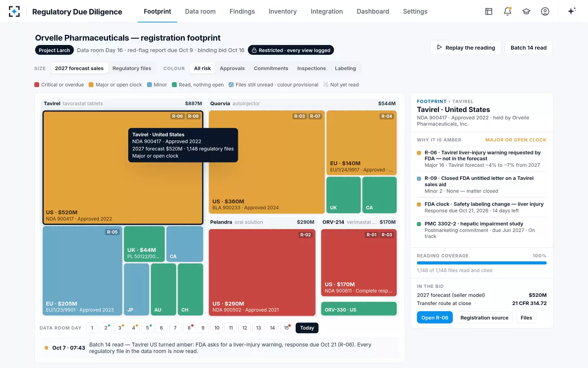Viewport: 588px width, 368px height.
Task: Open the Findings tab
Action: (x=242, y=11)
